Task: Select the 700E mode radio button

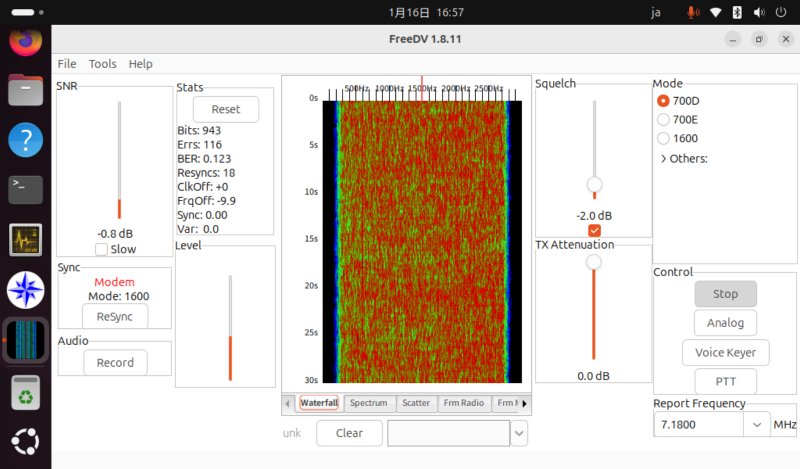Action: coord(663,119)
